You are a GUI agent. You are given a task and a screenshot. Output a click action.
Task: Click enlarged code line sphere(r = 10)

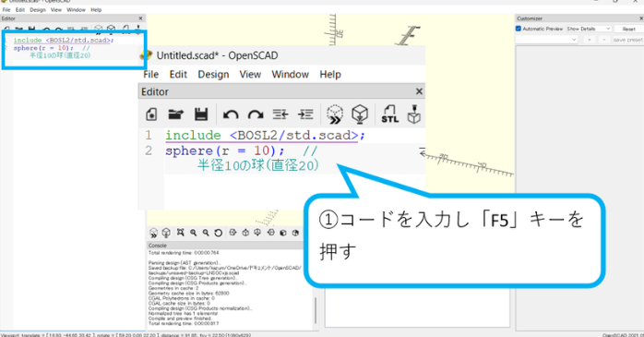pos(224,150)
